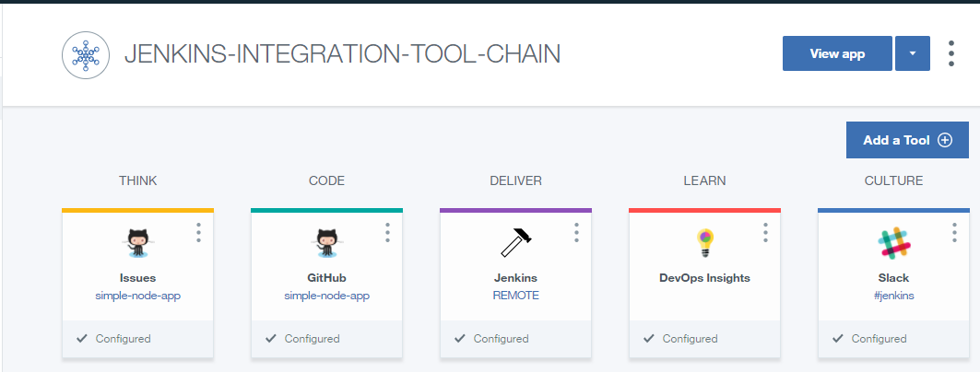This screenshot has width=980, height=372.
Task: Click the Issues card octocat icon
Action: click(137, 243)
